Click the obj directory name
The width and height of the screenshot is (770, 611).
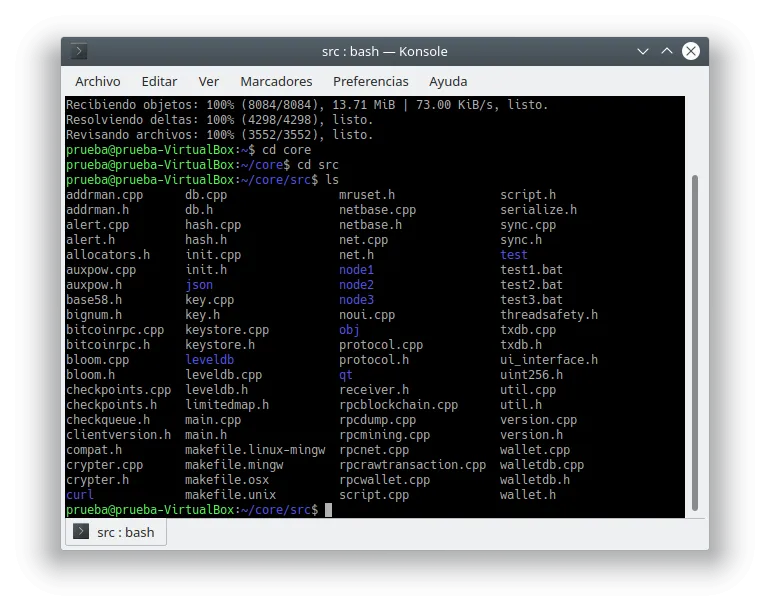pyautogui.click(x=349, y=330)
